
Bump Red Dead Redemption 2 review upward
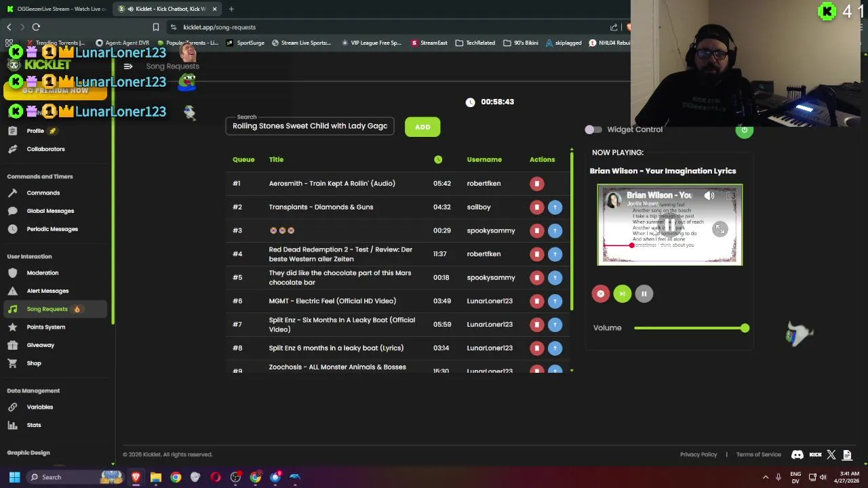coord(555,254)
